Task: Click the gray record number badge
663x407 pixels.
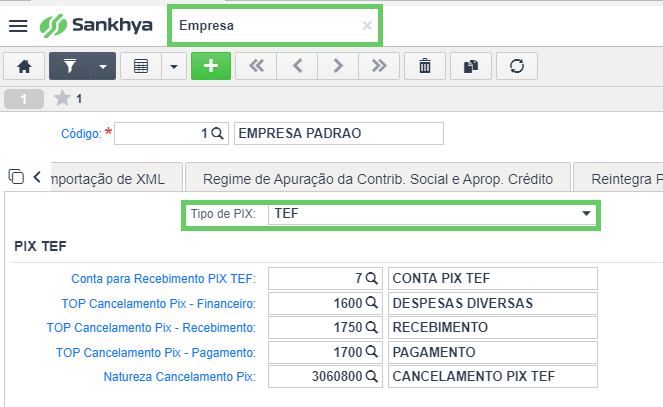Action: [24, 99]
